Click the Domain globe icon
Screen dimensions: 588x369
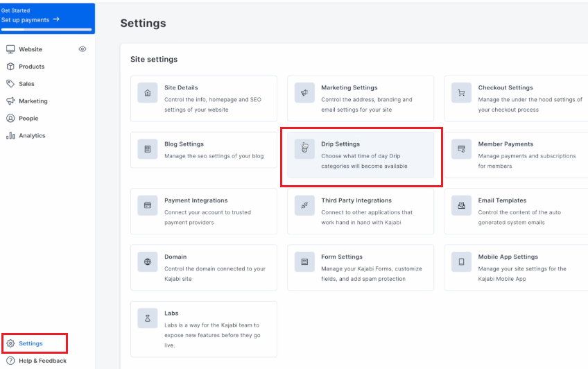pyautogui.click(x=148, y=261)
